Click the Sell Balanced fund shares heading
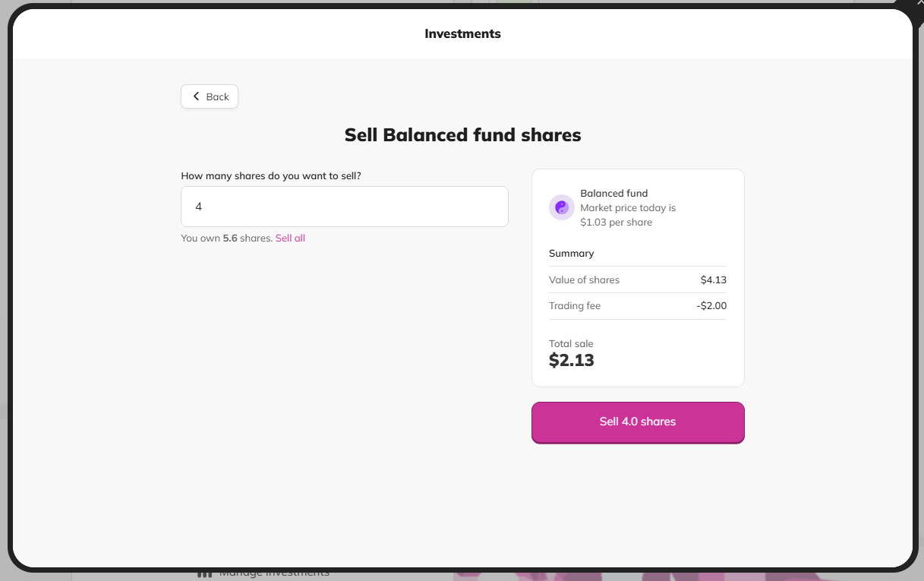The image size is (924, 581). click(462, 135)
